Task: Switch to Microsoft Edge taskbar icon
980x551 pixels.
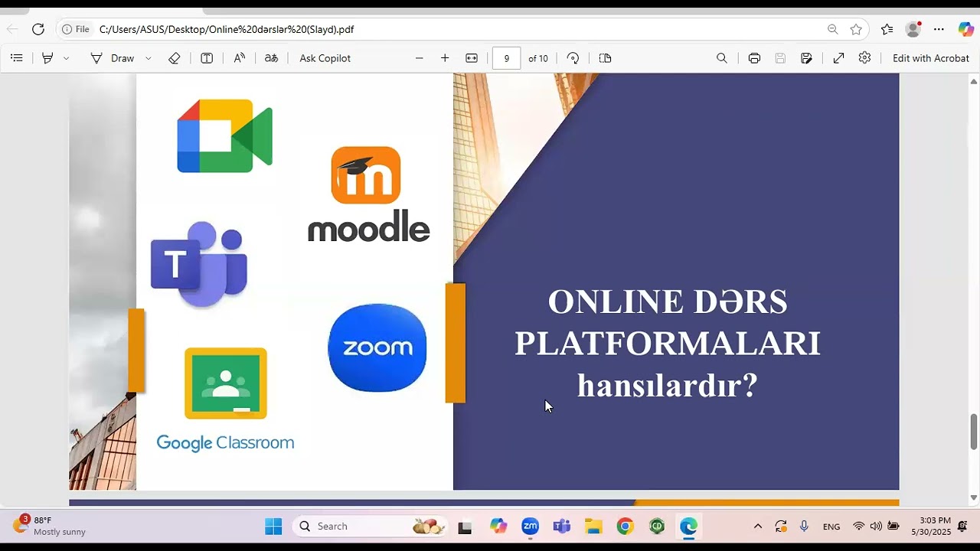Action: (x=689, y=527)
